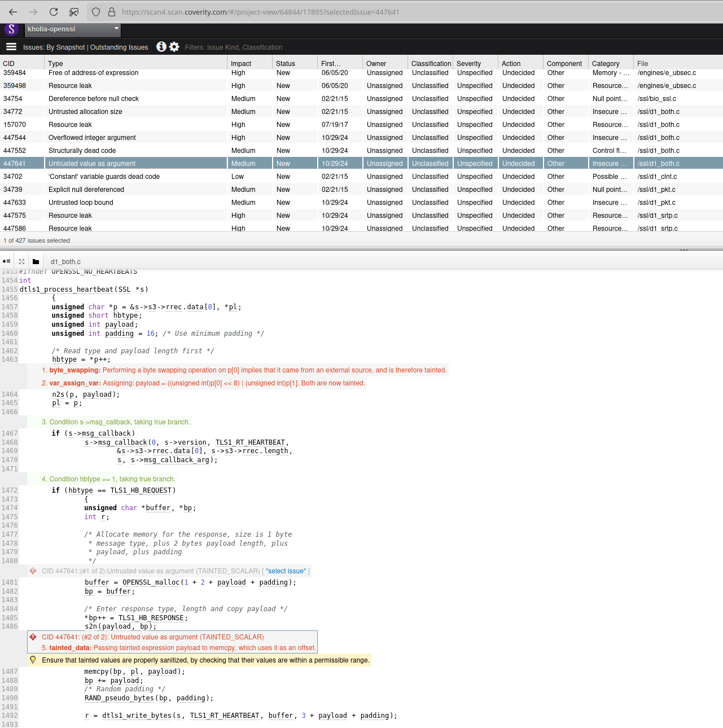Click /ssl/bio_ssl.c file cell
The image size is (723, 728).
[656, 99]
